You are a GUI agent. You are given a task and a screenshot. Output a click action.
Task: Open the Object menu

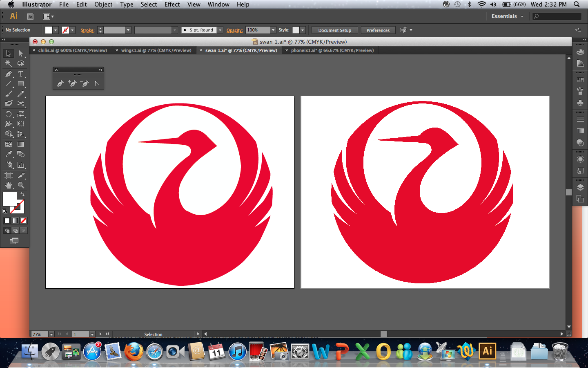coord(103,4)
